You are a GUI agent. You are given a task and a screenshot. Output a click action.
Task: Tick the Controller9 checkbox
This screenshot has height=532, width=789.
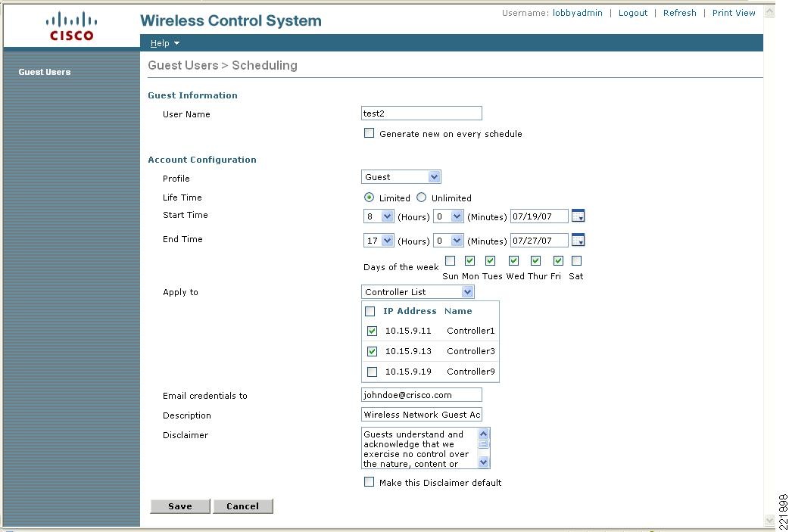point(372,372)
